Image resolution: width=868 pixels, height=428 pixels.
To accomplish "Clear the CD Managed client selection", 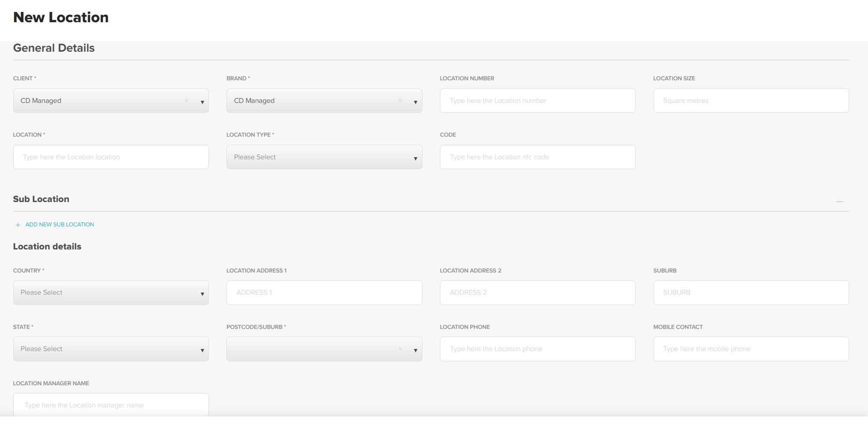I will 187,101.
